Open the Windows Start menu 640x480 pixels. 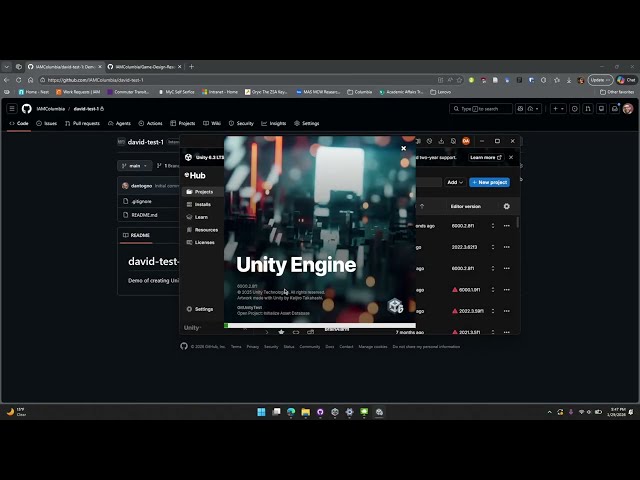point(261,412)
